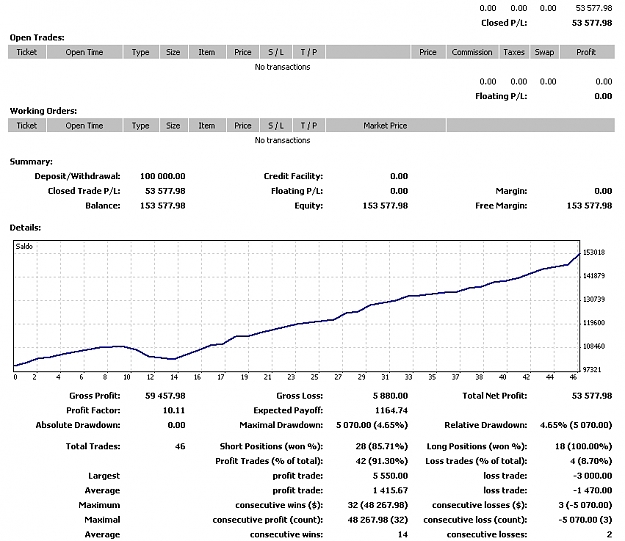This screenshot has height=541, width=625.
Task: Click the Gross Profit value 59 457.98
Action: coord(165,396)
